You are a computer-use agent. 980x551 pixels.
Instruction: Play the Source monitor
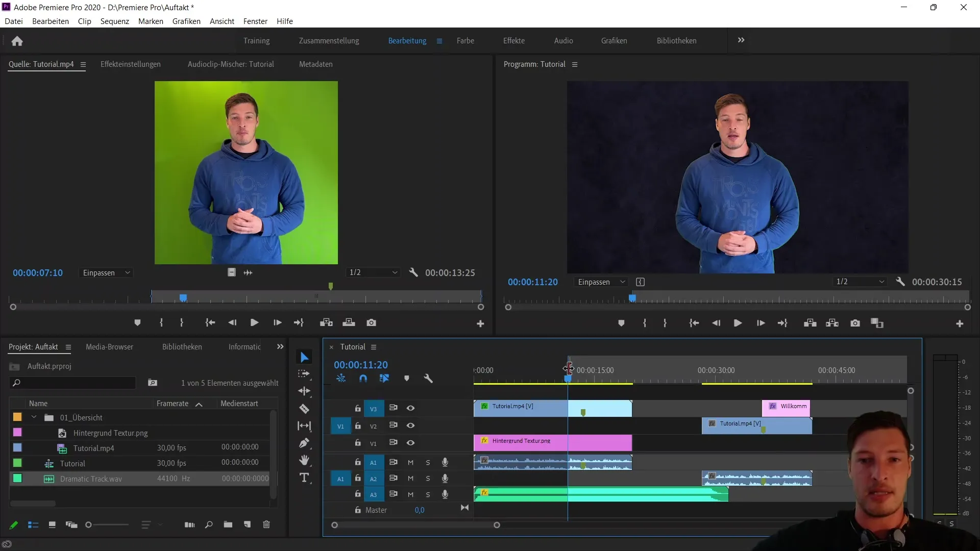coord(254,322)
